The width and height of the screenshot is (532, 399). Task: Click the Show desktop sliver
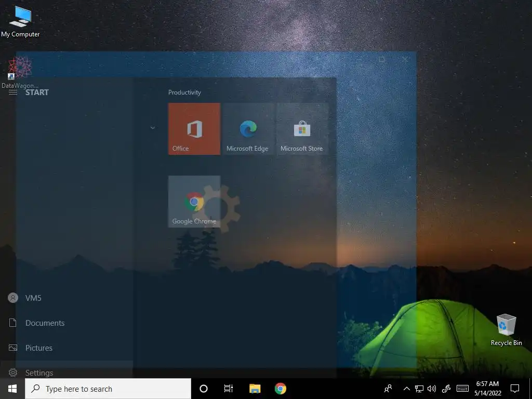coord(530,389)
